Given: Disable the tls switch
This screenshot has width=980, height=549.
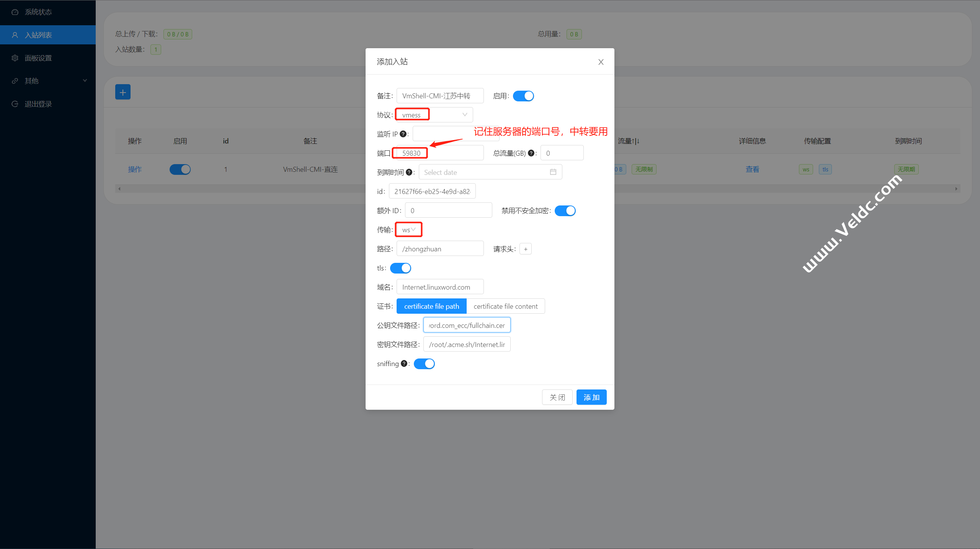Looking at the screenshot, I should 400,268.
